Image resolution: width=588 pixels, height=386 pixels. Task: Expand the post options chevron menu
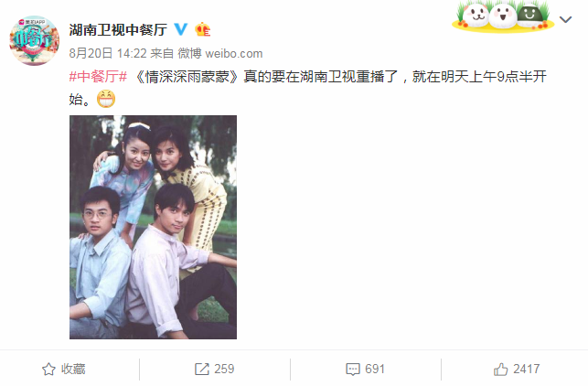[565, 19]
